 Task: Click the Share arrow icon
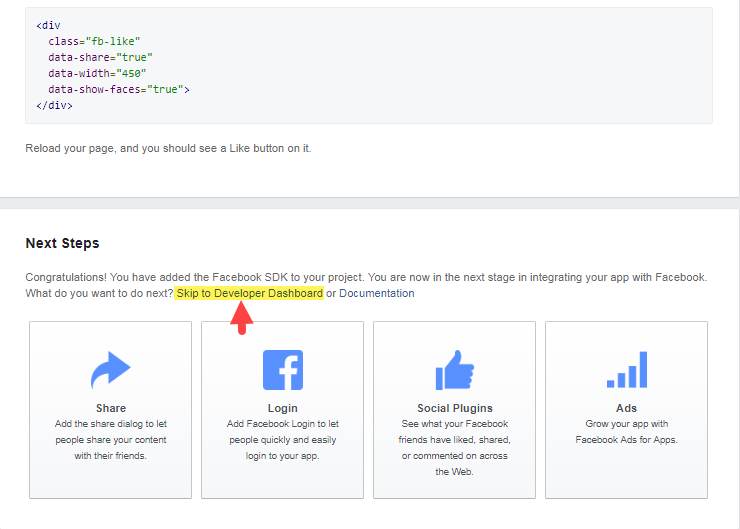point(110,370)
